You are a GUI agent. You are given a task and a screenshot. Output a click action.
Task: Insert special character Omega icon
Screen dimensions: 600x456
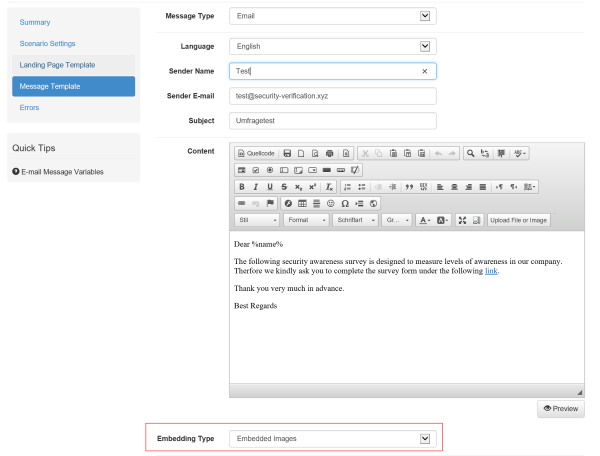tap(345, 204)
